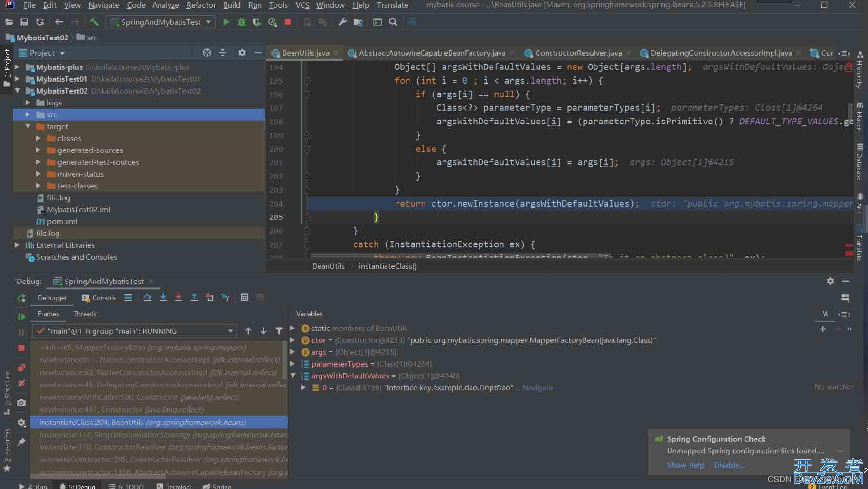The height and width of the screenshot is (489, 868).
Task: Expand the Spring Configuration Check notification chevron
Action: tap(840, 451)
